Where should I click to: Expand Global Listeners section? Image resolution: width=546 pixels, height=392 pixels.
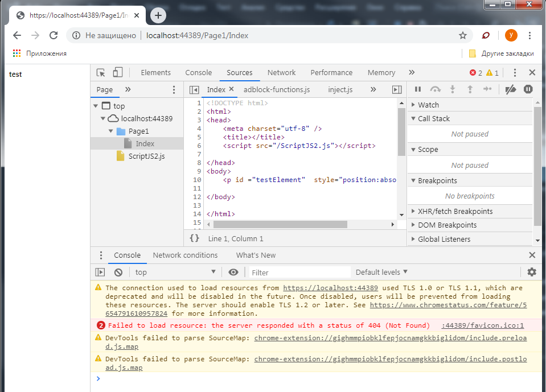[470, 239]
